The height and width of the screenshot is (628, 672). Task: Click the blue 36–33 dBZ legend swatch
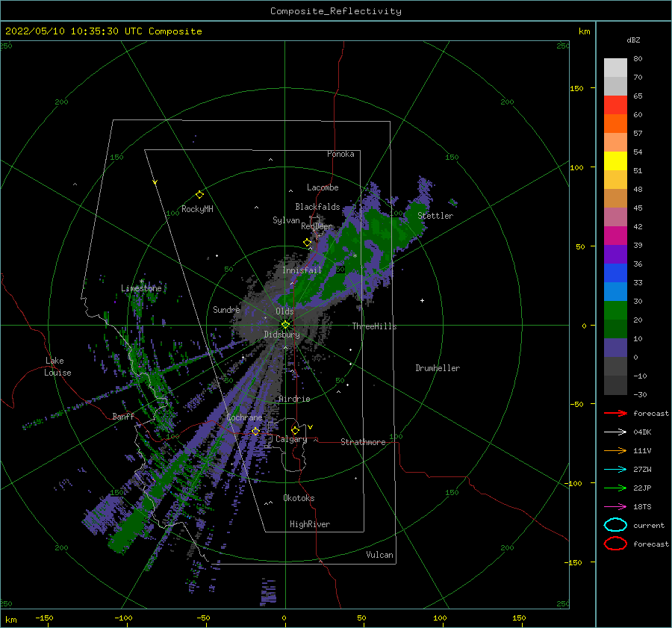click(x=615, y=273)
